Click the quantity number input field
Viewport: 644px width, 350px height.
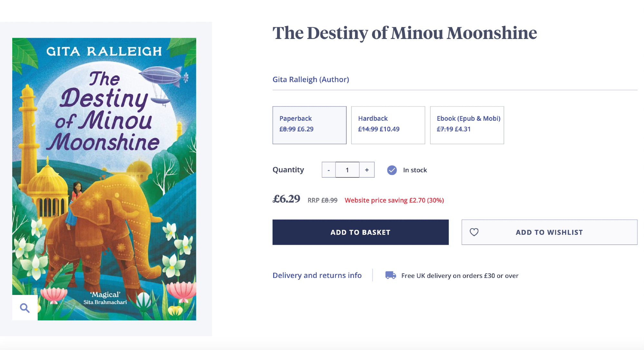coord(347,170)
